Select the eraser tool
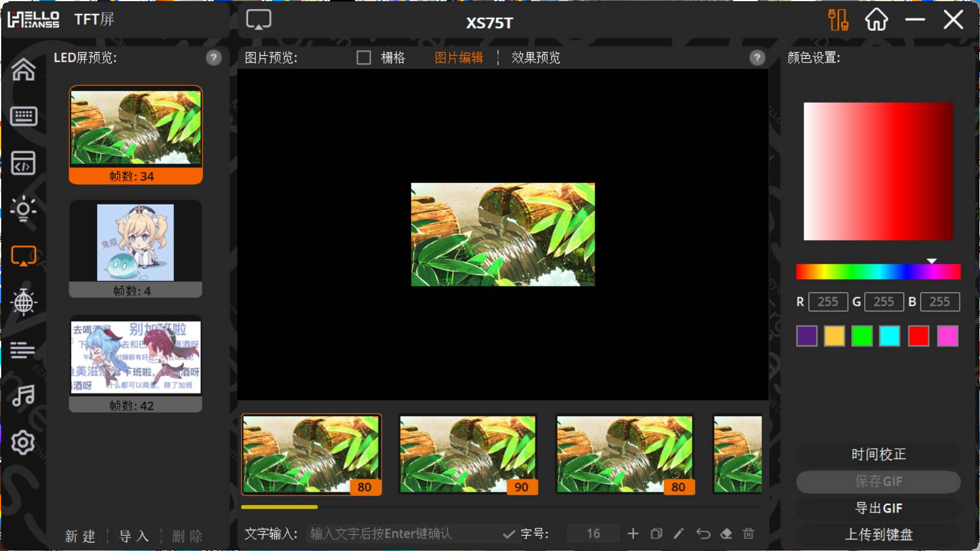 [x=726, y=534]
